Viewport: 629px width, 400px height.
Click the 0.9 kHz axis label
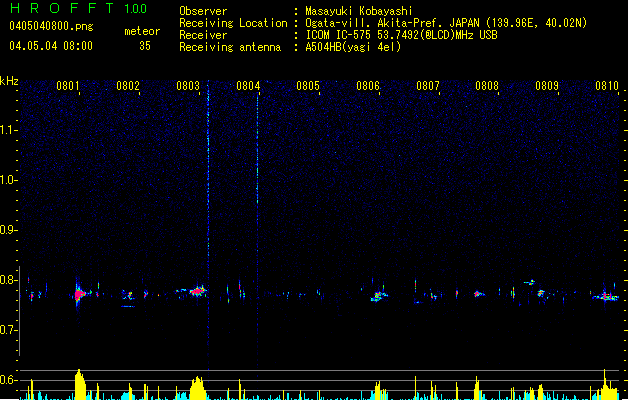[x=8, y=230]
